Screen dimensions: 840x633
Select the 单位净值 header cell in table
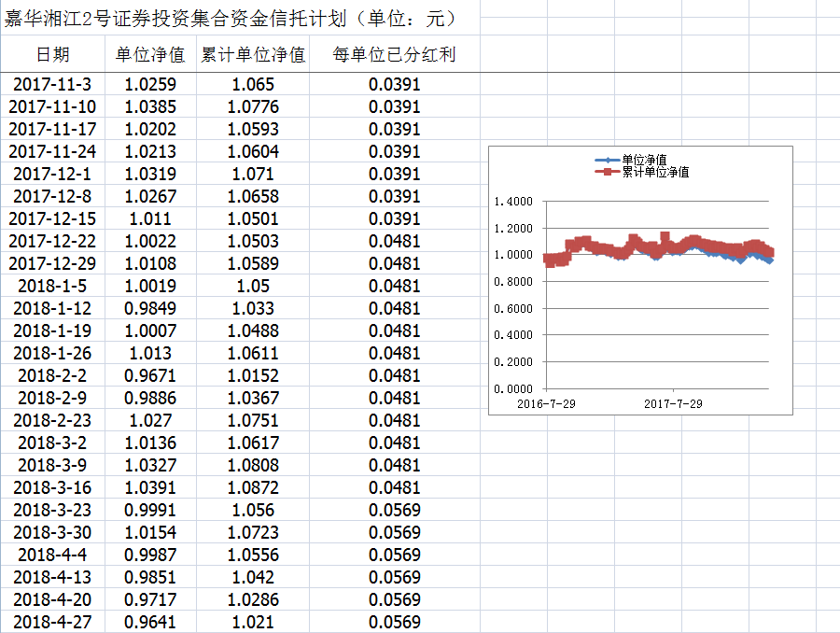click(150, 54)
